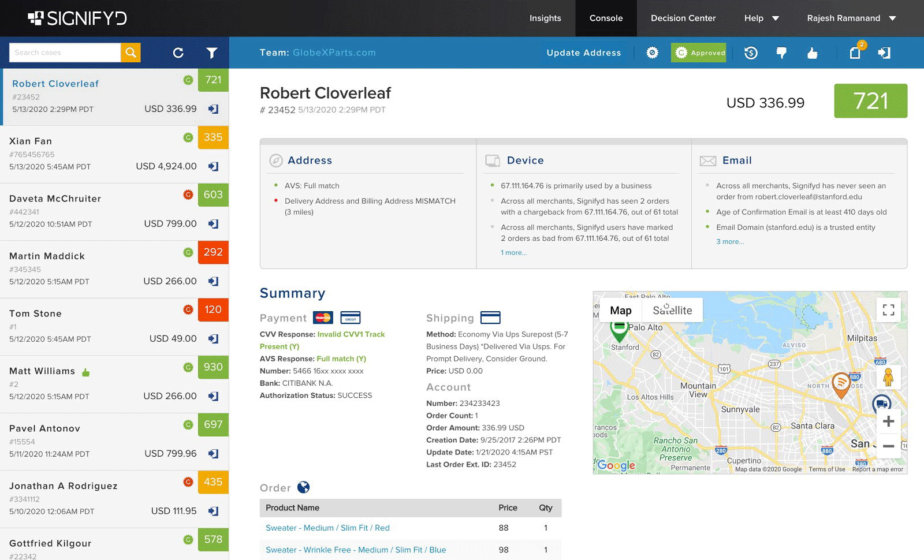The width and height of the screenshot is (924, 560).
Task: Expand '1 more...' in Device panel
Action: click(514, 253)
